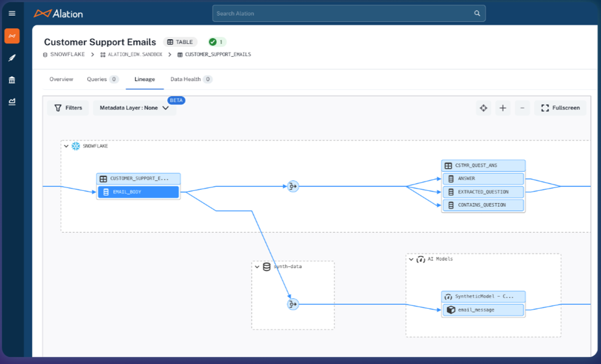Click the TABLE type badge
Screen dimensions: 601x364
[180, 42]
